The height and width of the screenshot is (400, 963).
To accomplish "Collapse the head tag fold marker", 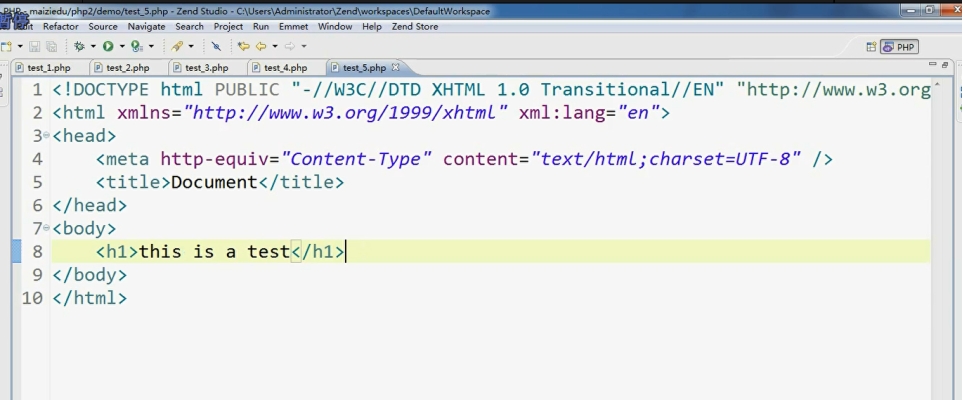I will point(47,134).
